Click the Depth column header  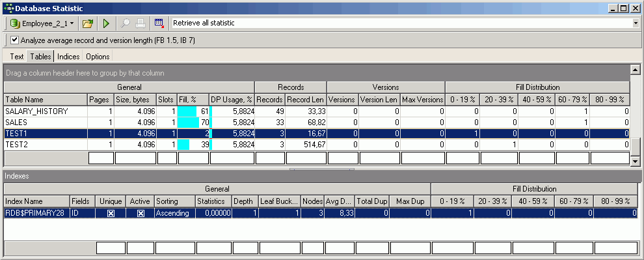coord(245,201)
